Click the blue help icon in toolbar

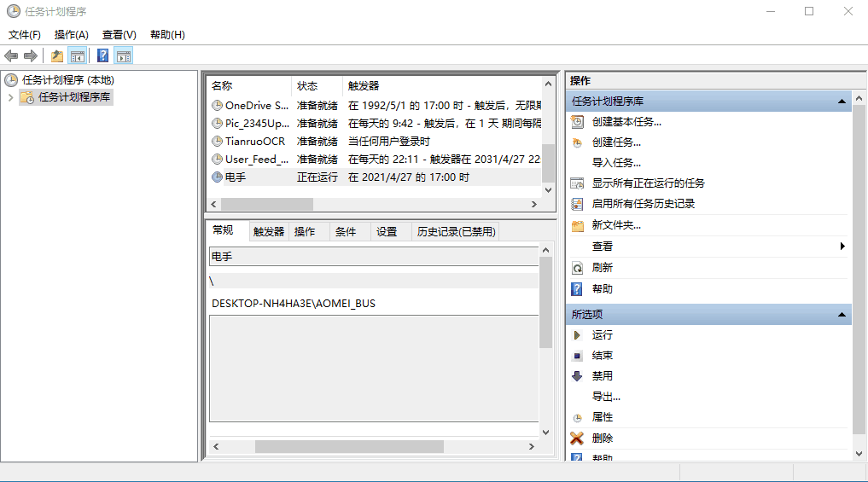click(x=102, y=56)
